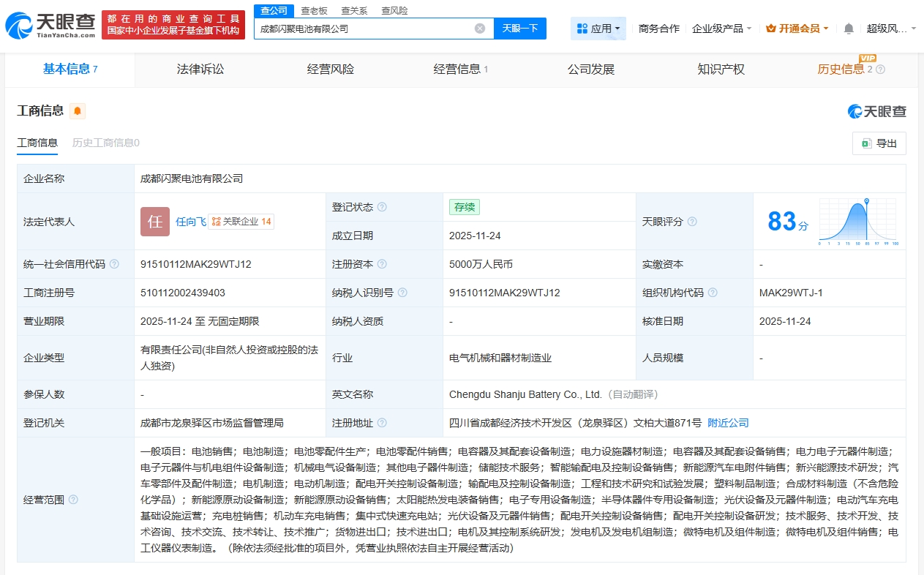924x575 pixels.
Task: Click help icon next to 注册资本
Action: point(382,264)
